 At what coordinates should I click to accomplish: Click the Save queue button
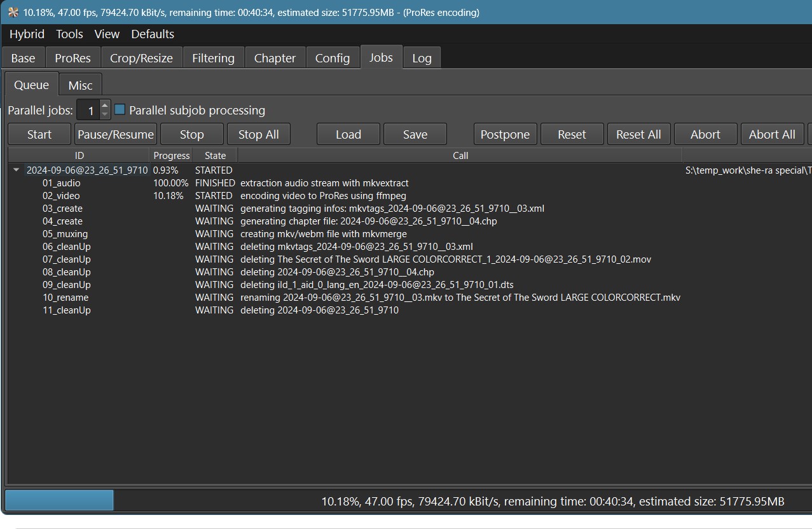415,134
